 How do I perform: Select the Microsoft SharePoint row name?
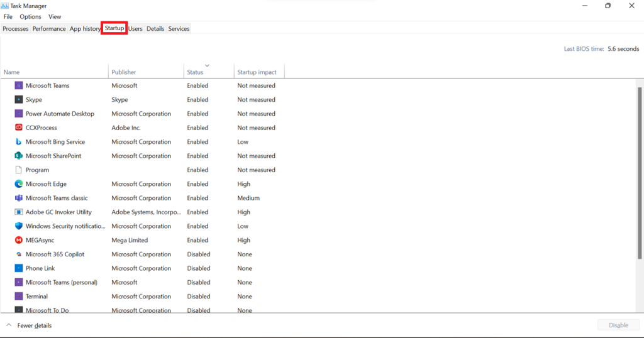click(53, 156)
